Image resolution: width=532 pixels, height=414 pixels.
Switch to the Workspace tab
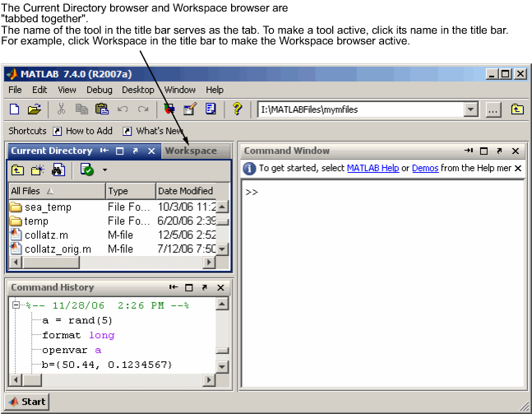pyautogui.click(x=191, y=151)
